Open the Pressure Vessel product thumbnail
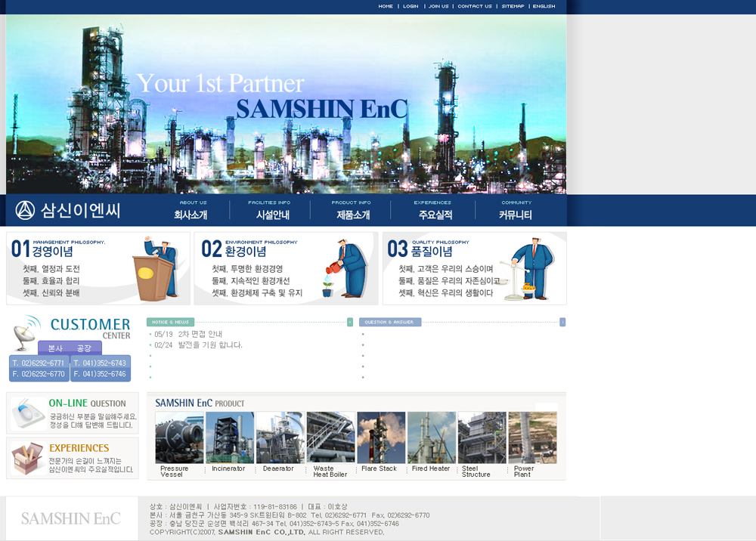This screenshot has width=756, height=541. [179, 437]
